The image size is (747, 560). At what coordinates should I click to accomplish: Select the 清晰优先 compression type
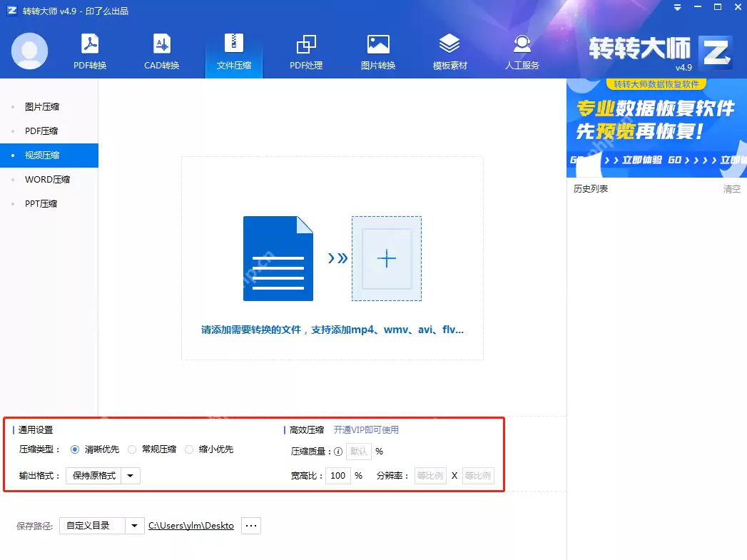[74, 449]
